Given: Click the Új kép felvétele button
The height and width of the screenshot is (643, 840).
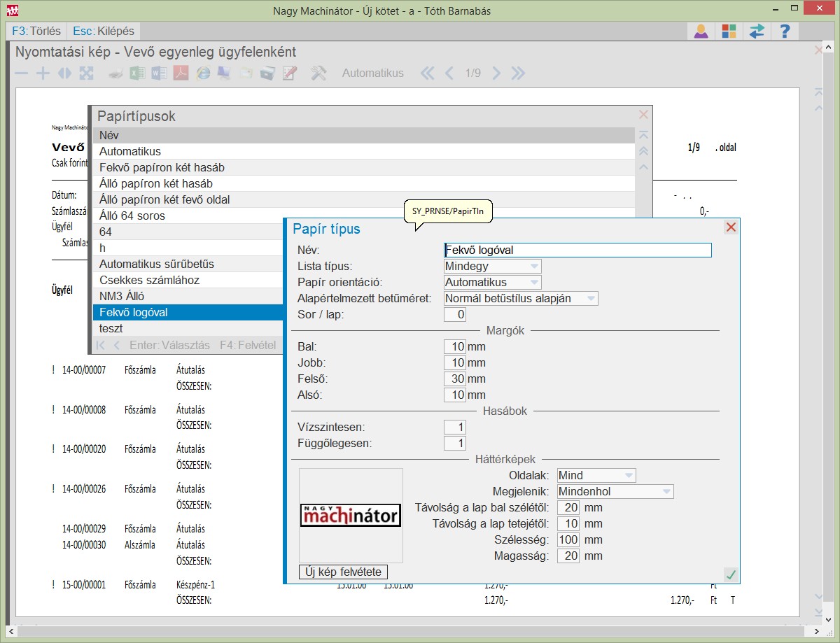Looking at the screenshot, I should point(343,572).
